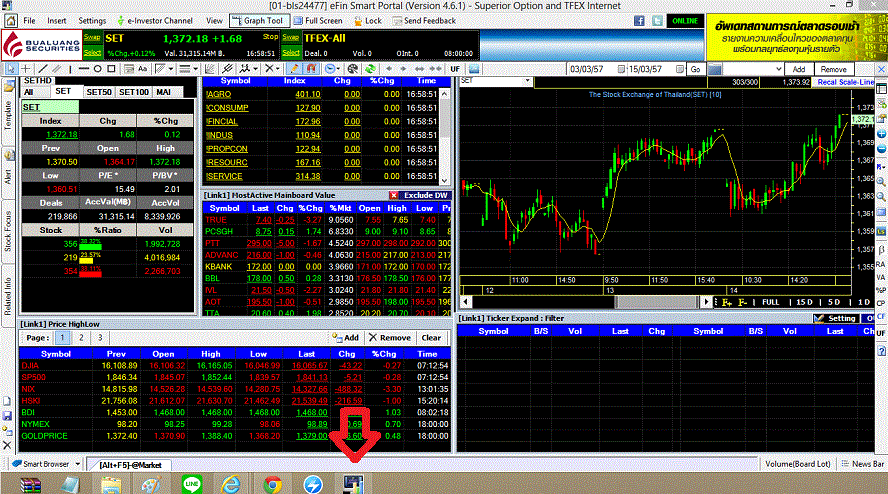Click the sector index list scroll down arrow

445,181
